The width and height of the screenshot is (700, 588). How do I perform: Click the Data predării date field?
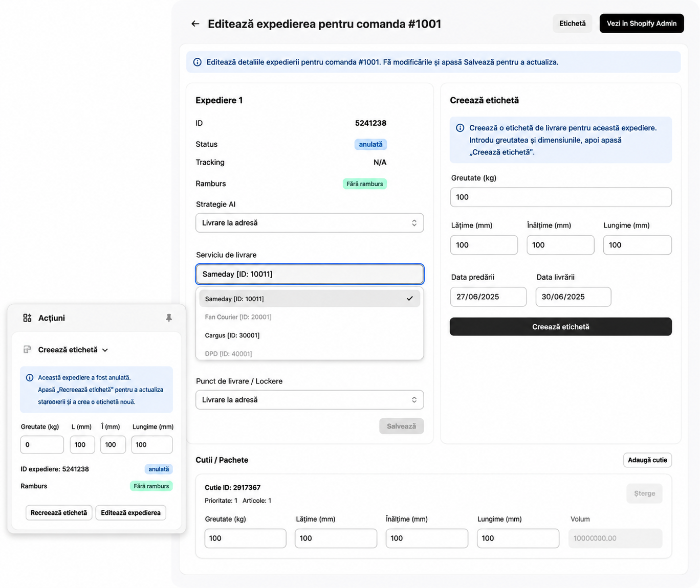(488, 297)
